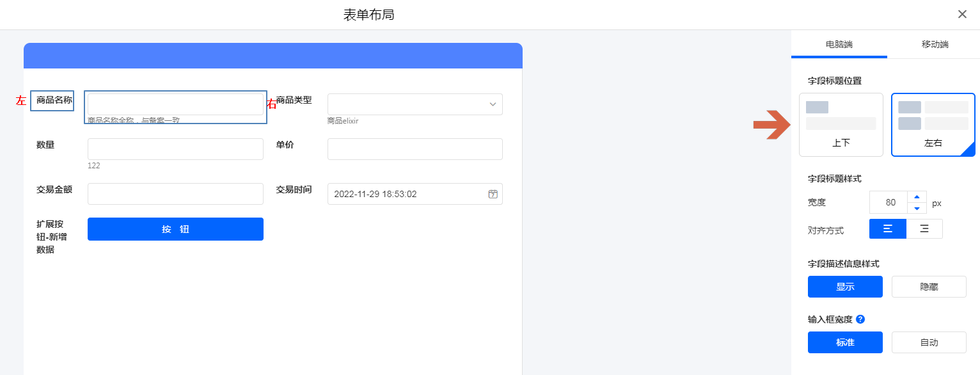Set field description style to 隐藏

(929, 287)
